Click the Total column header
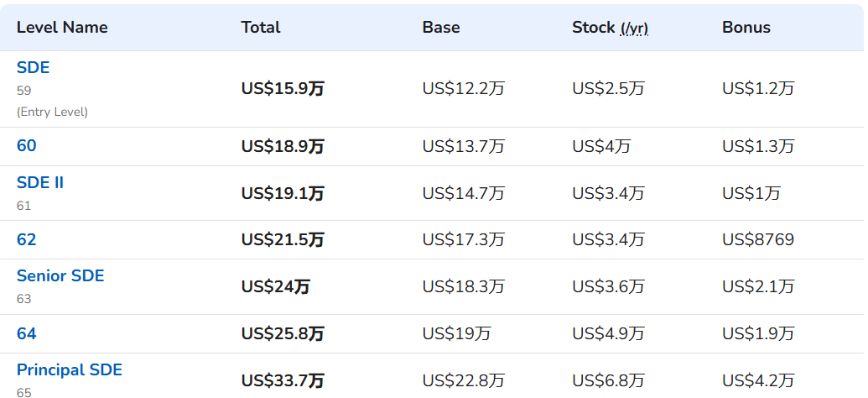 [261, 28]
